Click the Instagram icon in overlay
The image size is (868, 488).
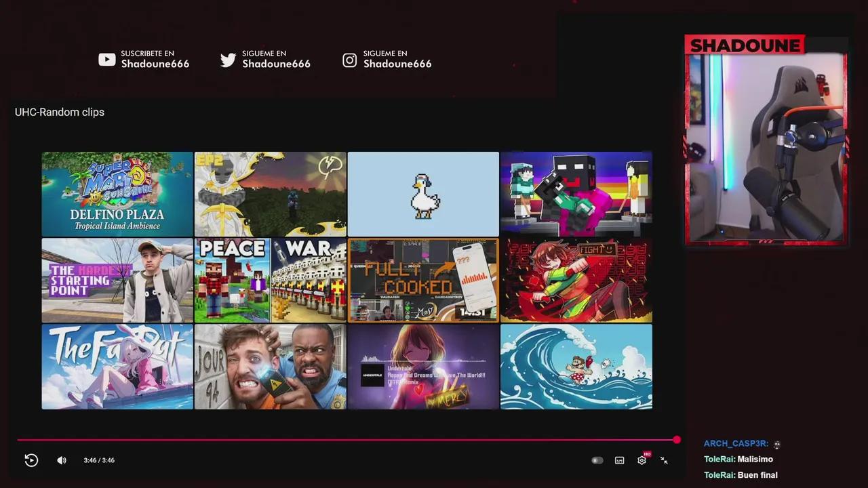[x=349, y=60]
